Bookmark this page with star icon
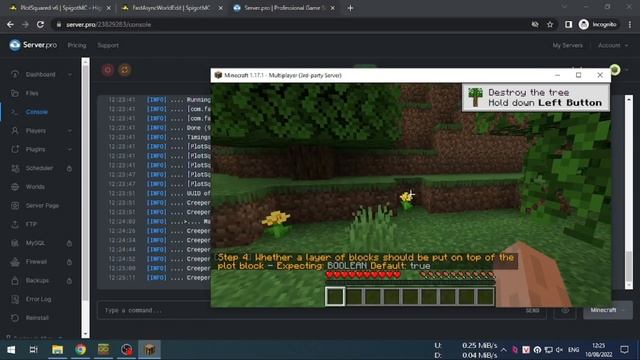This screenshot has width=640, height=360. pos(550,24)
